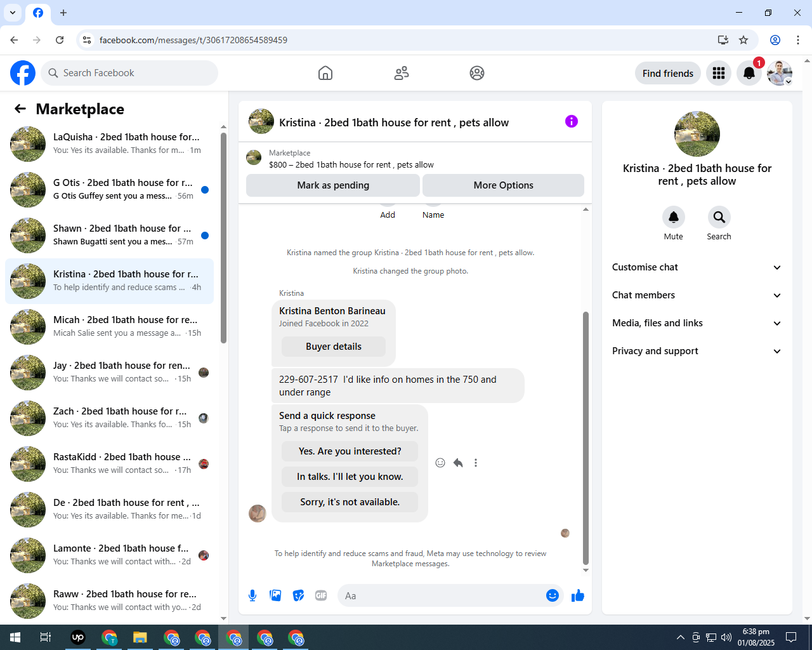This screenshot has width=812, height=650.
Task: Open File Explorer from the taskbar
Action: point(140,637)
